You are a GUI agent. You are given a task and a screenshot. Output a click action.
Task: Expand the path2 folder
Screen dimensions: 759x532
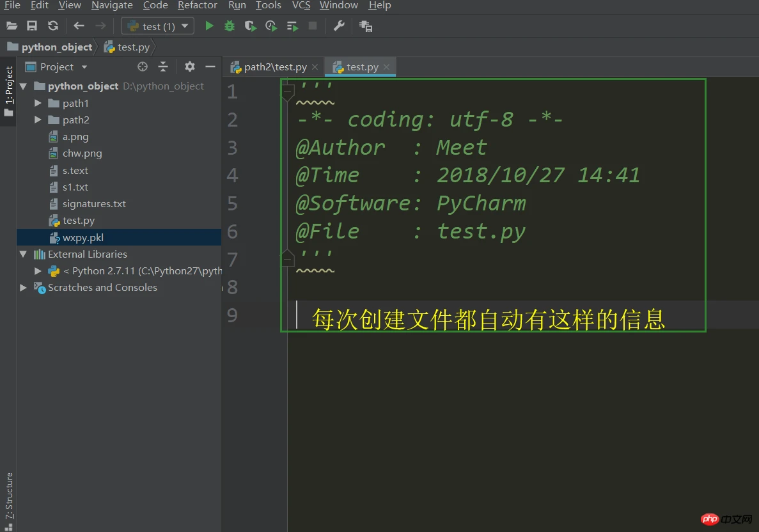(x=38, y=120)
